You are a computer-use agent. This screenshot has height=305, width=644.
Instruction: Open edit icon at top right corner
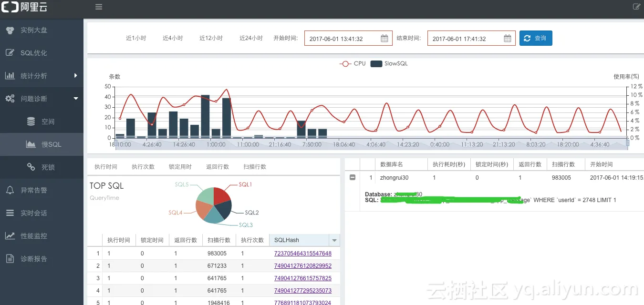pyautogui.click(x=636, y=7)
